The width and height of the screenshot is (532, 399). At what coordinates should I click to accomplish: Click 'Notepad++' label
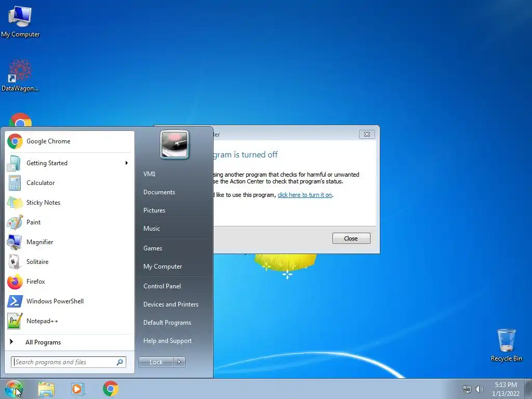click(x=42, y=321)
